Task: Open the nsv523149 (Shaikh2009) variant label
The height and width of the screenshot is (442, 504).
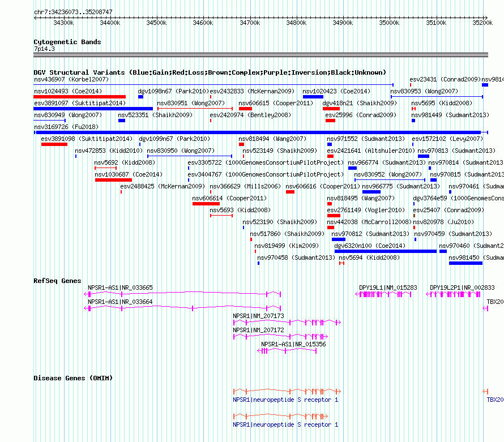Action: 280,151
